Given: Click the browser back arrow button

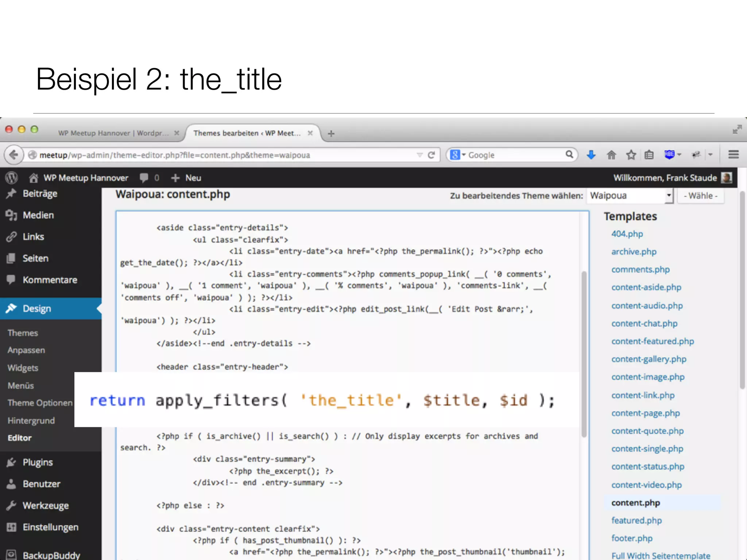Looking at the screenshot, I should point(13,155).
